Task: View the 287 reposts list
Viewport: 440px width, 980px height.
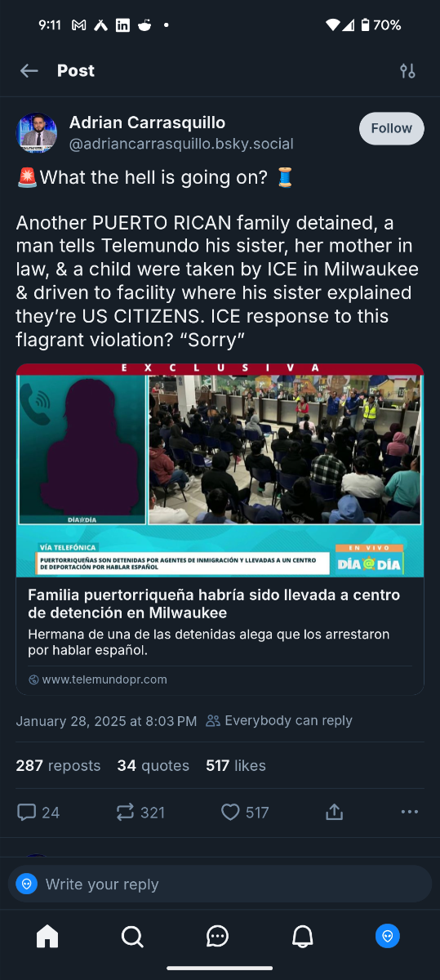Action: (x=58, y=765)
